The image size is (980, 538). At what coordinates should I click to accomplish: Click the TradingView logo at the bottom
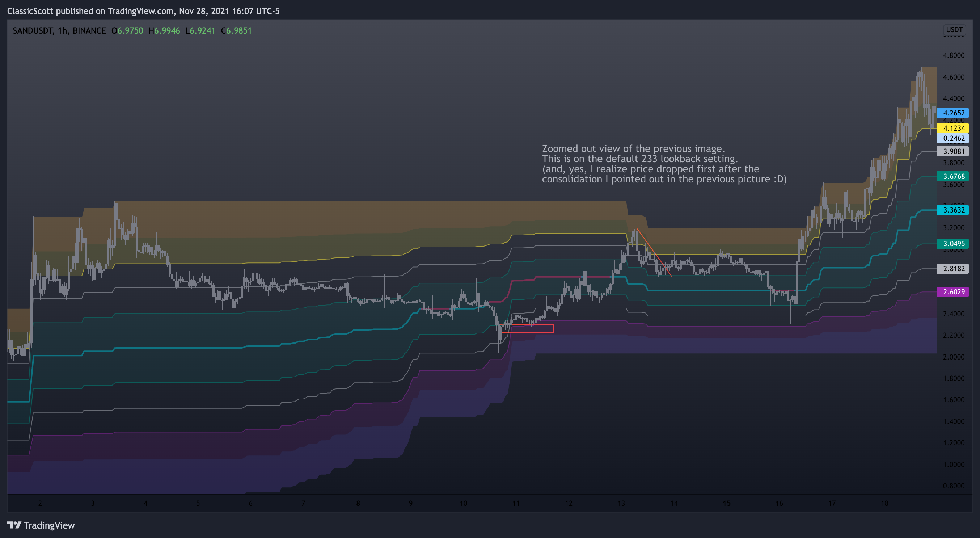tap(41, 525)
